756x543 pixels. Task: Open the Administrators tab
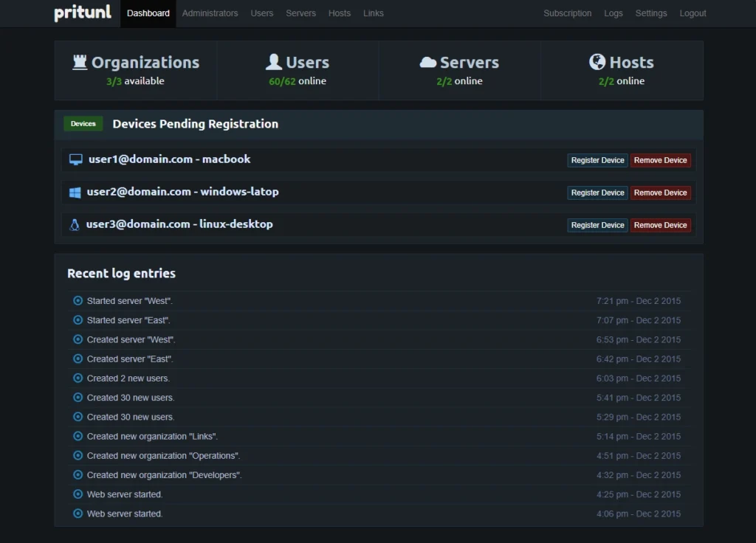(x=210, y=13)
